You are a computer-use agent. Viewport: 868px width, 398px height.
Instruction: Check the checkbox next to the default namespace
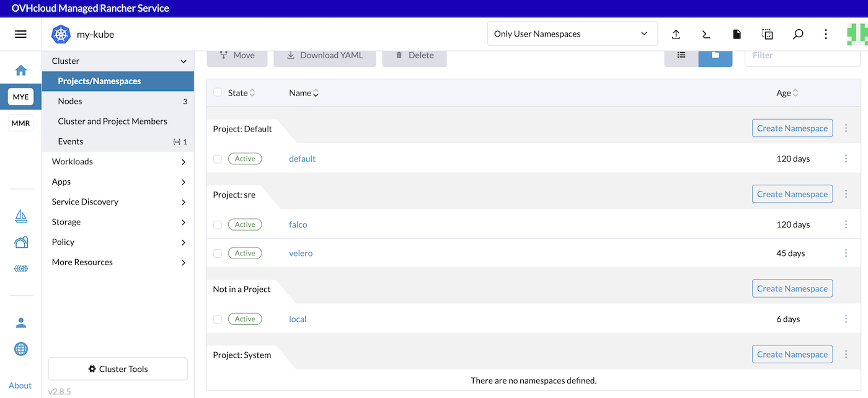(x=218, y=158)
